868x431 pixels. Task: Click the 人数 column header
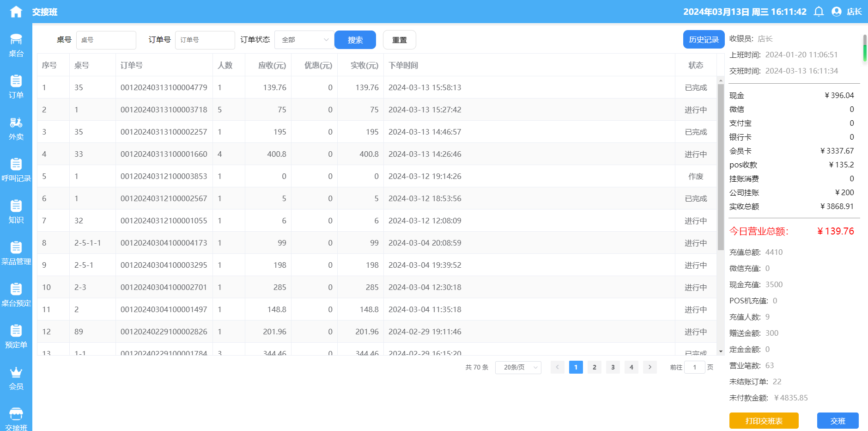pyautogui.click(x=225, y=65)
